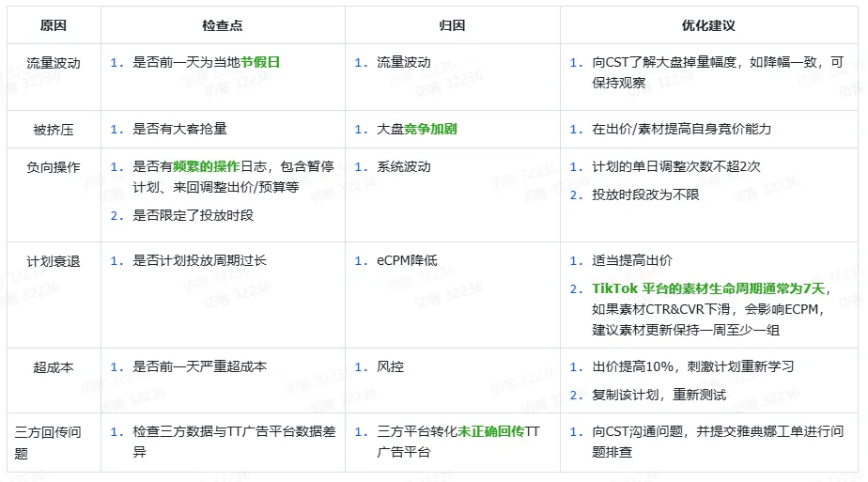This screenshot has height=482, width=868.
Task: Select the 三方回传问题 row label
Action: [x=48, y=443]
